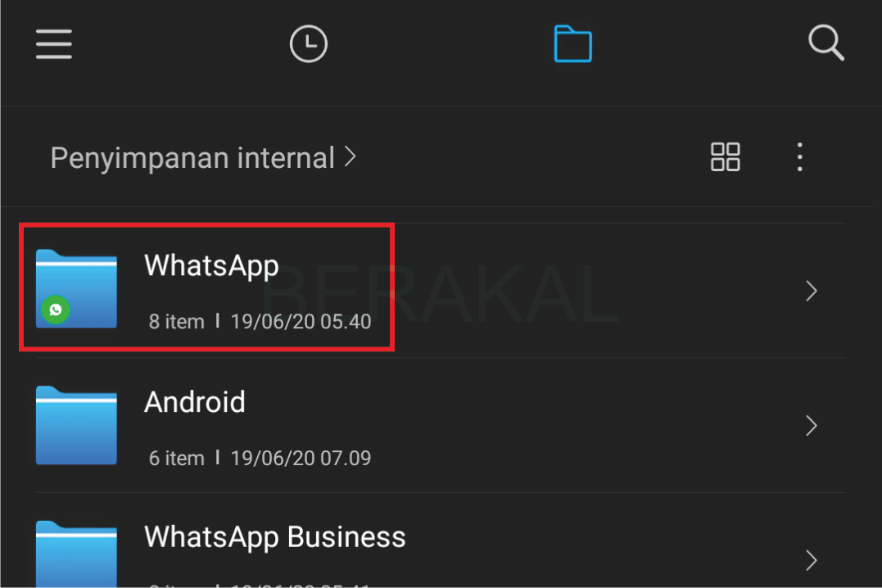Switch to the recent files clock tab

click(308, 43)
